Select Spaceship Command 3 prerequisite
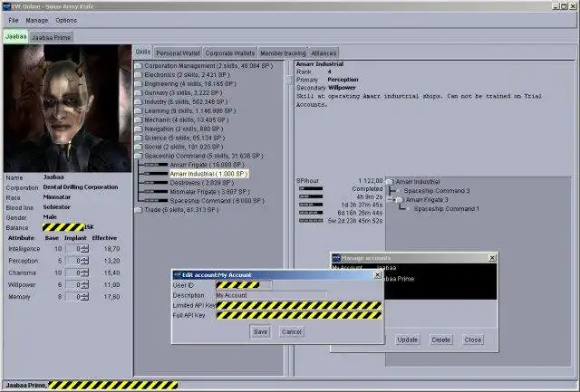 click(437, 191)
